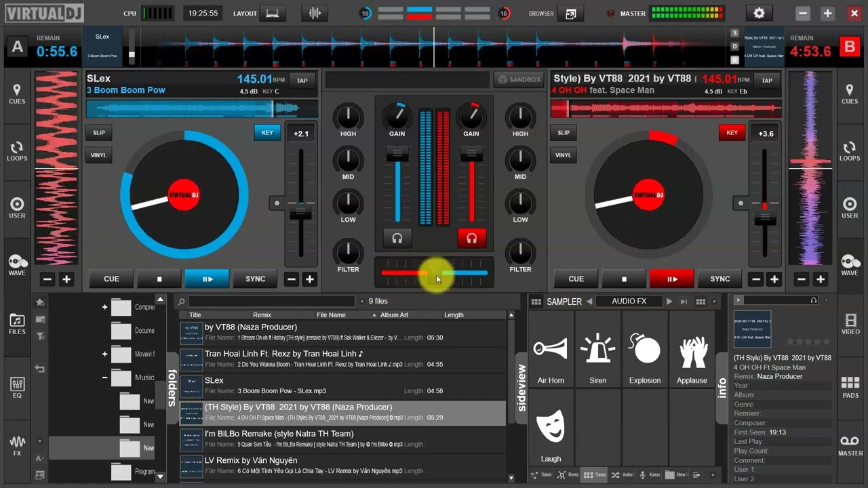
Task: Open the BROWSER layout selector
Action: [571, 14]
